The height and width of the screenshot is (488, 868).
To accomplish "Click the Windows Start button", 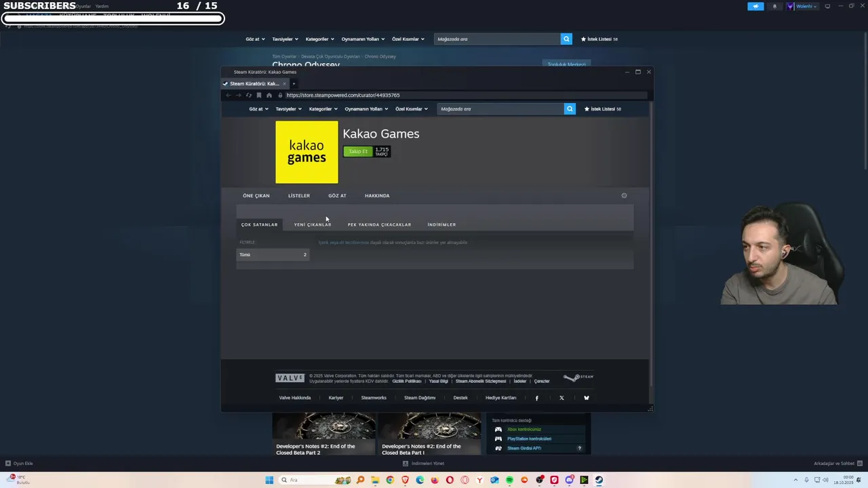I will click(x=269, y=480).
